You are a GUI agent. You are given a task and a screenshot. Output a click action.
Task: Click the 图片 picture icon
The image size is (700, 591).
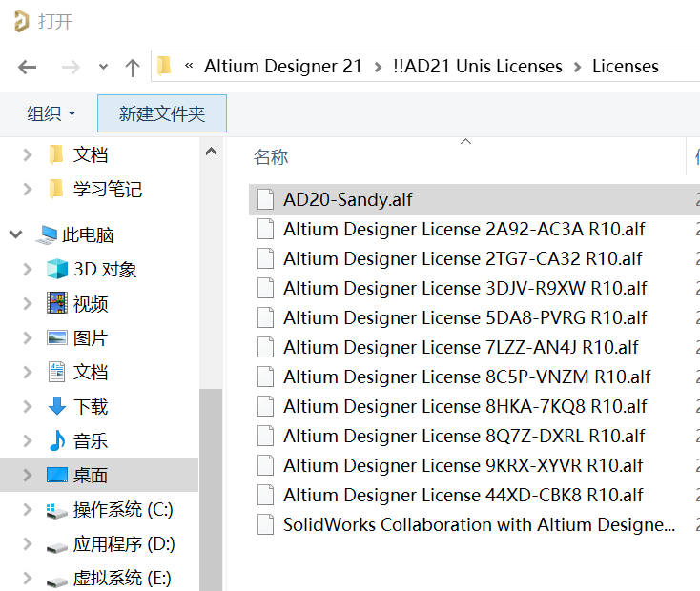click(57, 337)
